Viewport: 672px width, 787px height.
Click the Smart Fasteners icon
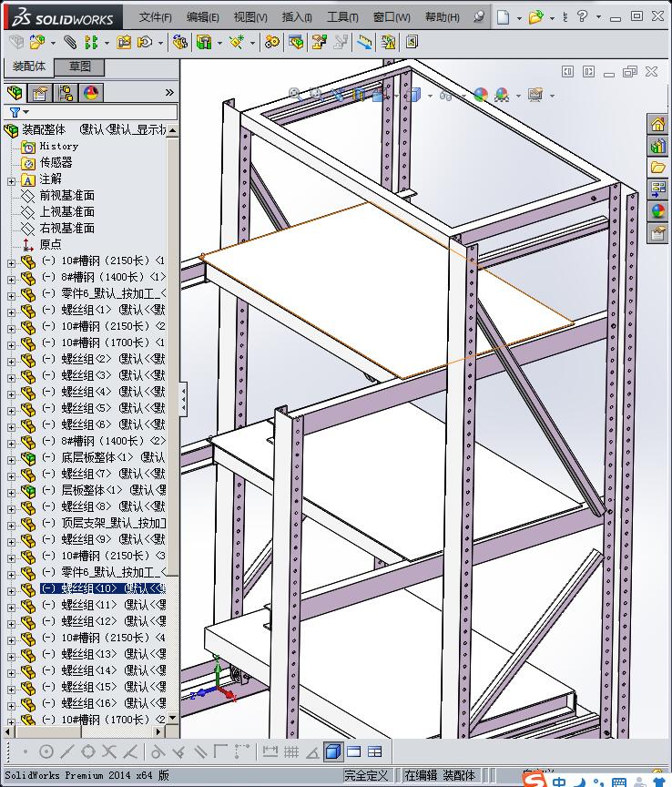[x=124, y=42]
